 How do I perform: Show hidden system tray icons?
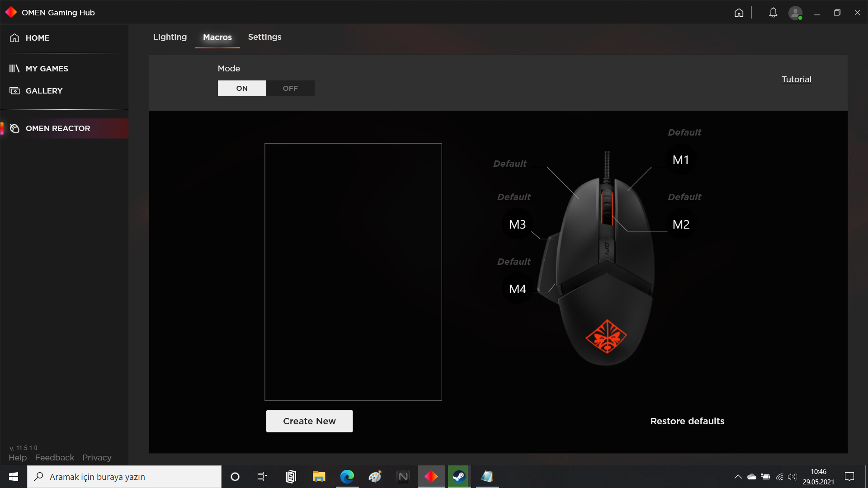(738, 477)
